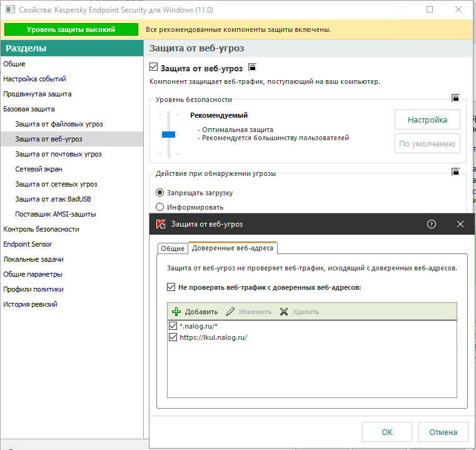
Task: Toggle the main Защита от веб-угроз checkbox
Action: (154, 67)
